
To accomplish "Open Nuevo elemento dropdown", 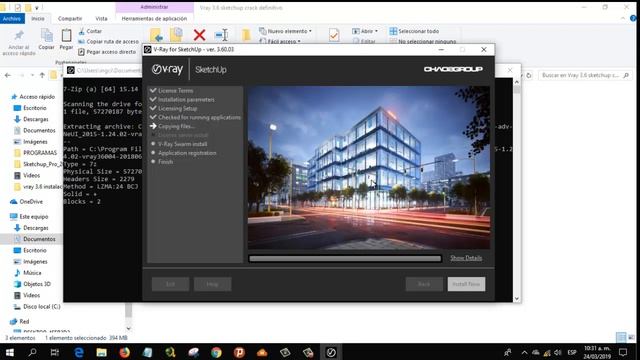I will (286, 31).
